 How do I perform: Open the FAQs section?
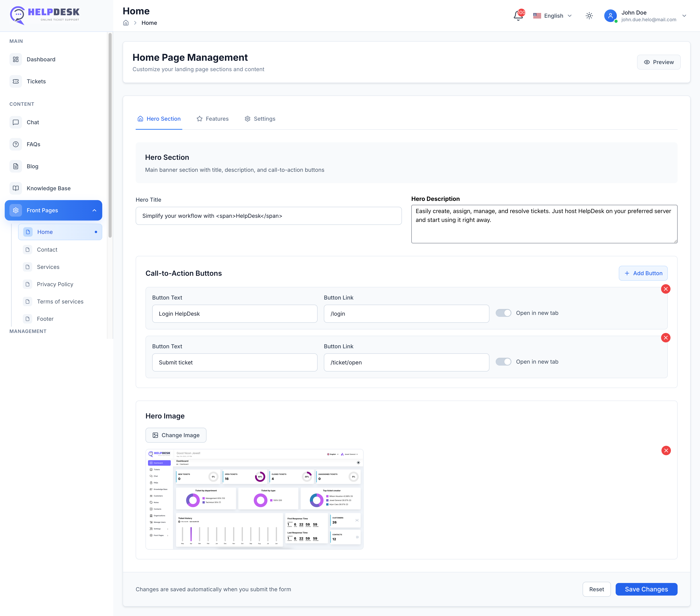click(x=33, y=144)
